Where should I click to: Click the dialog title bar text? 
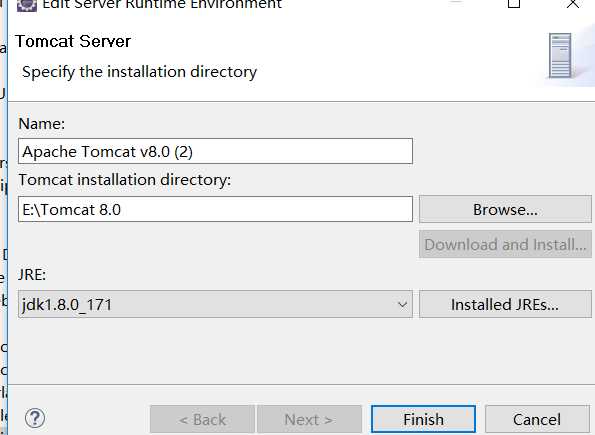click(x=162, y=5)
